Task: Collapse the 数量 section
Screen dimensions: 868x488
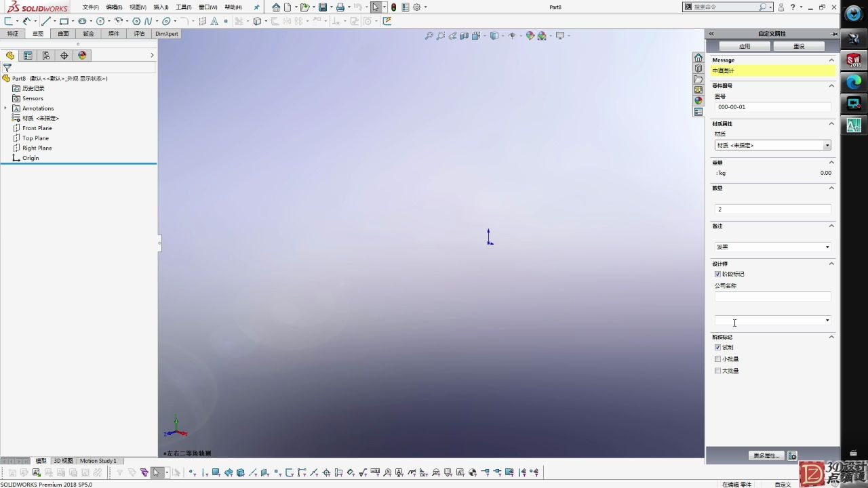Action: (831, 188)
